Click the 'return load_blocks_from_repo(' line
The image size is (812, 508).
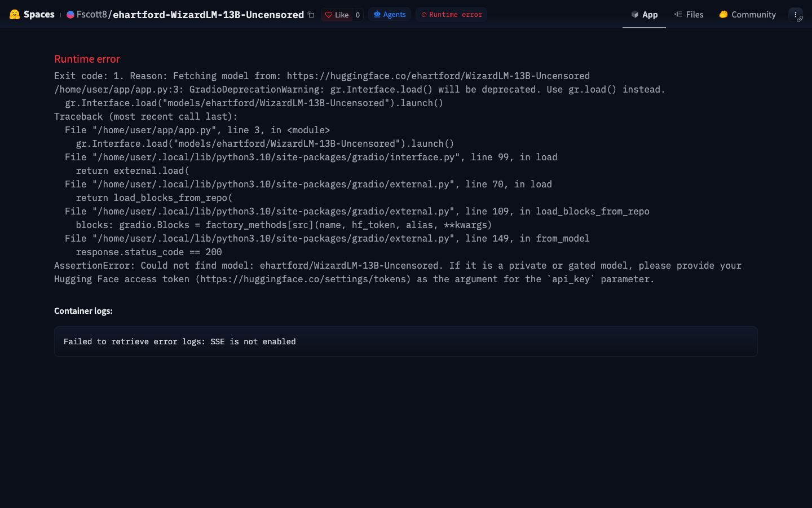154,198
